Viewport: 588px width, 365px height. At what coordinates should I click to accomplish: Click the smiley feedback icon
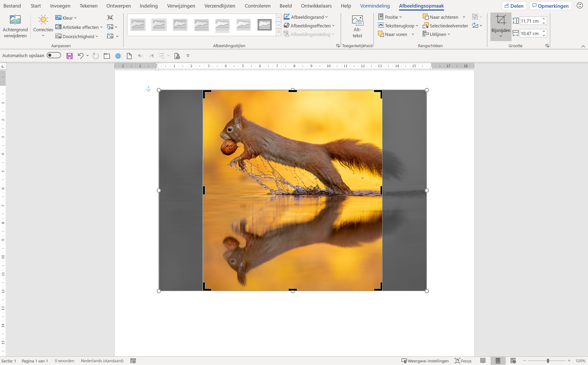580,6
